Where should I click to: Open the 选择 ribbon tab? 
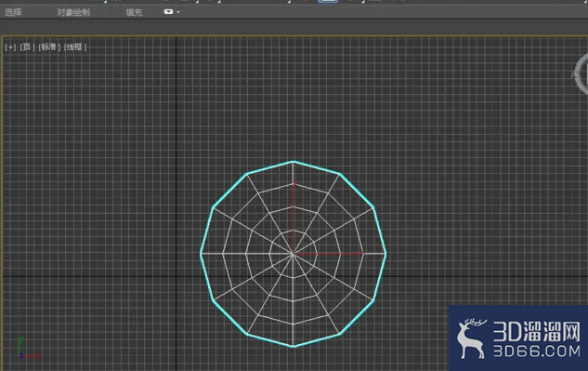click(x=13, y=12)
